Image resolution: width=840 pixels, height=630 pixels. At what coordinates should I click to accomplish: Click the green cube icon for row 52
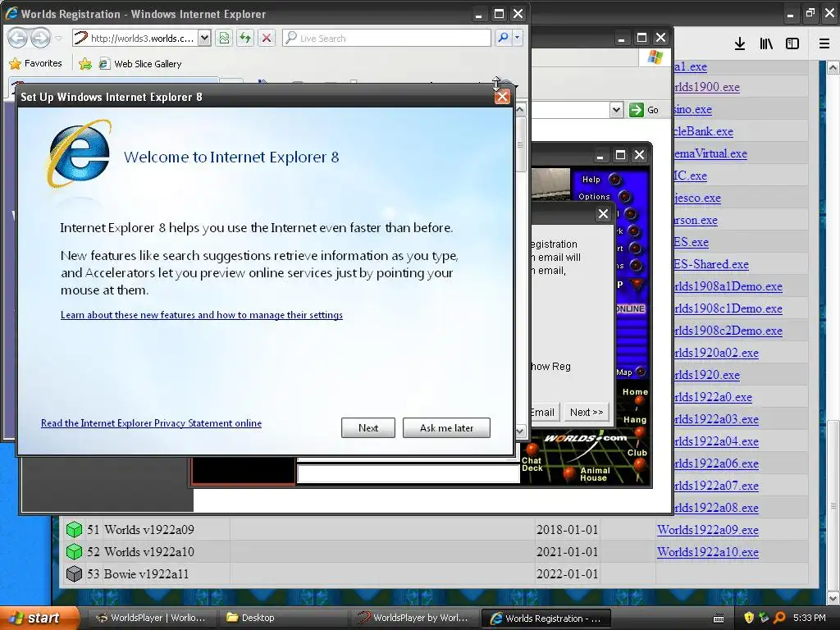pyautogui.click(x=74, y=552)
